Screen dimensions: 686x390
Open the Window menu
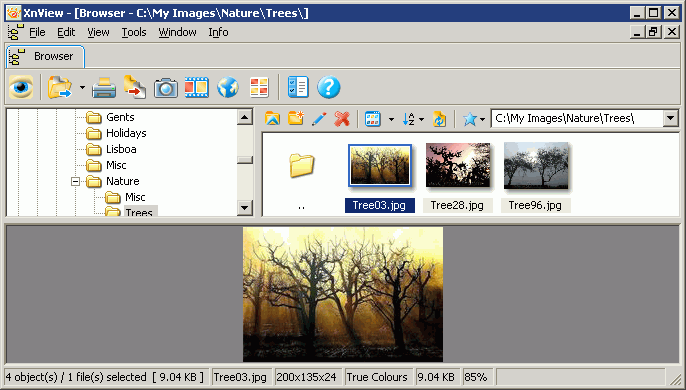[177, 32]
